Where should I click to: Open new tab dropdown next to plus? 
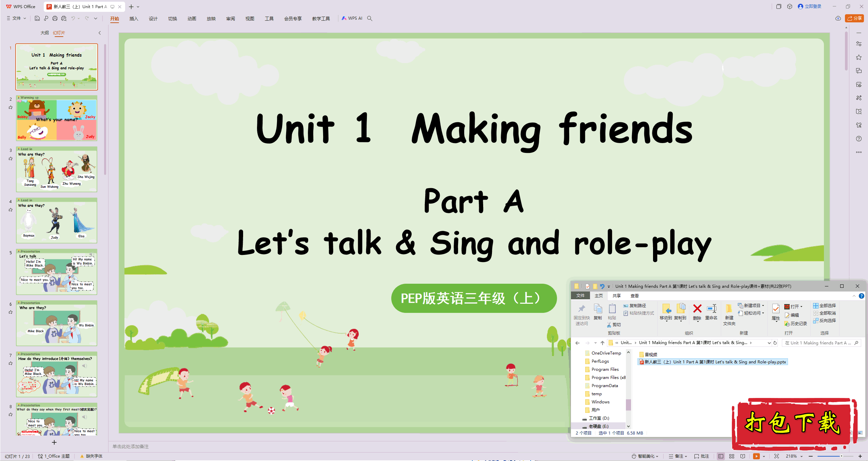(138, 7)
